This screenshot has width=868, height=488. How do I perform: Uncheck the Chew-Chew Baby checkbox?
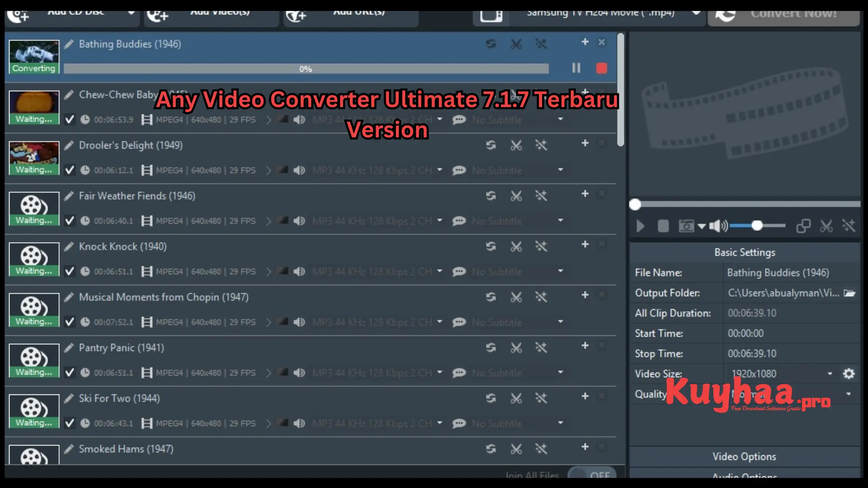point(70,120)
